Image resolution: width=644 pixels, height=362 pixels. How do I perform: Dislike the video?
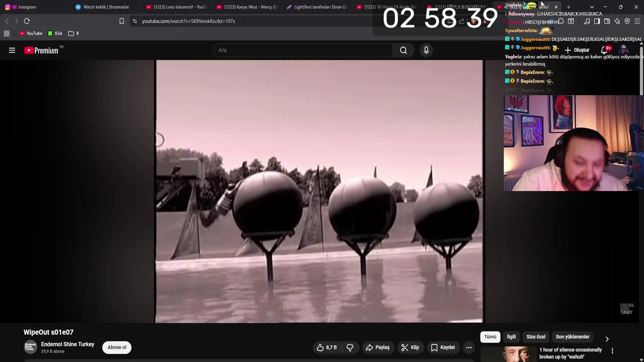(350, 347)
